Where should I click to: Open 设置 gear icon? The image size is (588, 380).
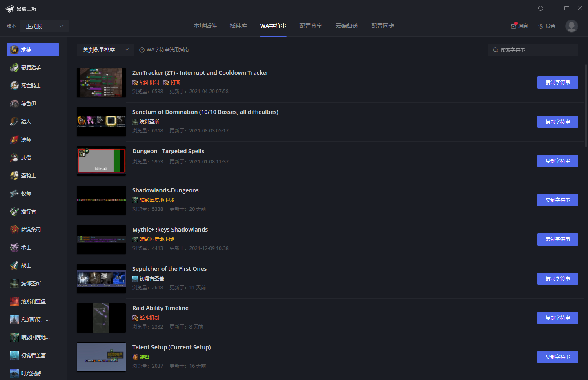(x=541, y=26)
